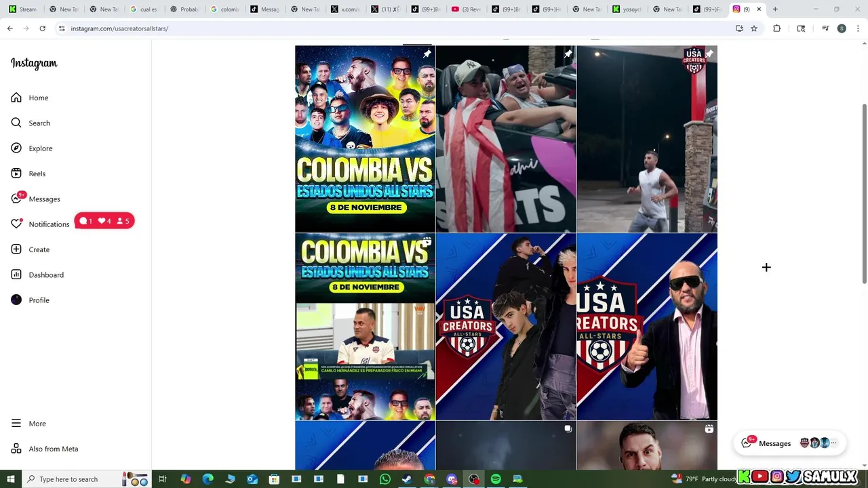Open post of man giving thumbs up
The height and width of the screenshot is (488, 868).
(x=647, y=327)
